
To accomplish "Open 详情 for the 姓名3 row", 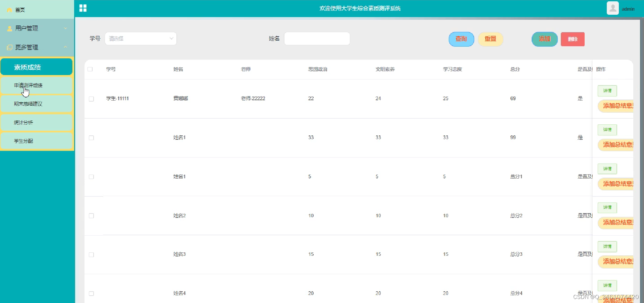I will 607,247.
